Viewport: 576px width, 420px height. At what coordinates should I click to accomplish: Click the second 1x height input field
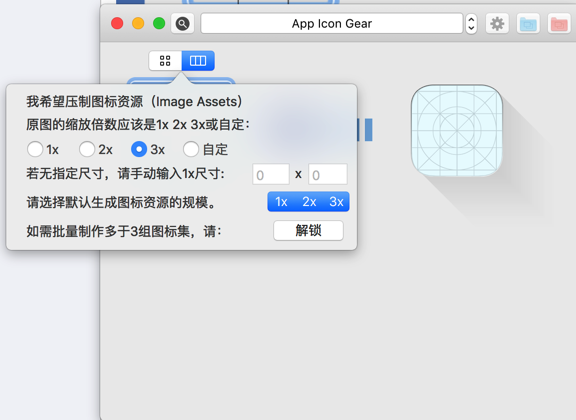coord(328,174)
